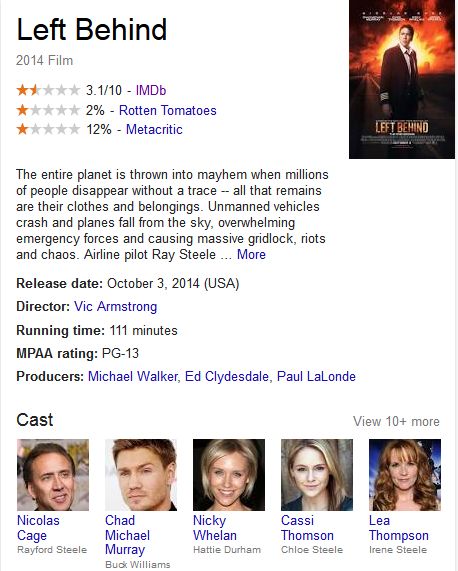Click Cassi Thomson's photo
Screen dimensions: 458x571
[x=317, y=475]
